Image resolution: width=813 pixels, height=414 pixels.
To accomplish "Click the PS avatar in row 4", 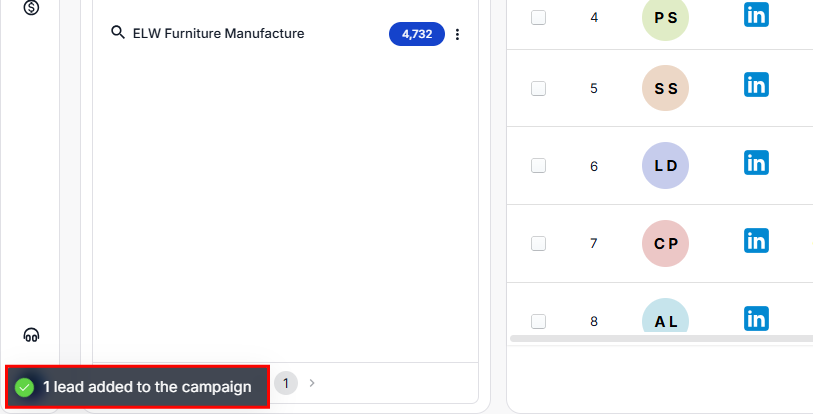I will [665, 18].
